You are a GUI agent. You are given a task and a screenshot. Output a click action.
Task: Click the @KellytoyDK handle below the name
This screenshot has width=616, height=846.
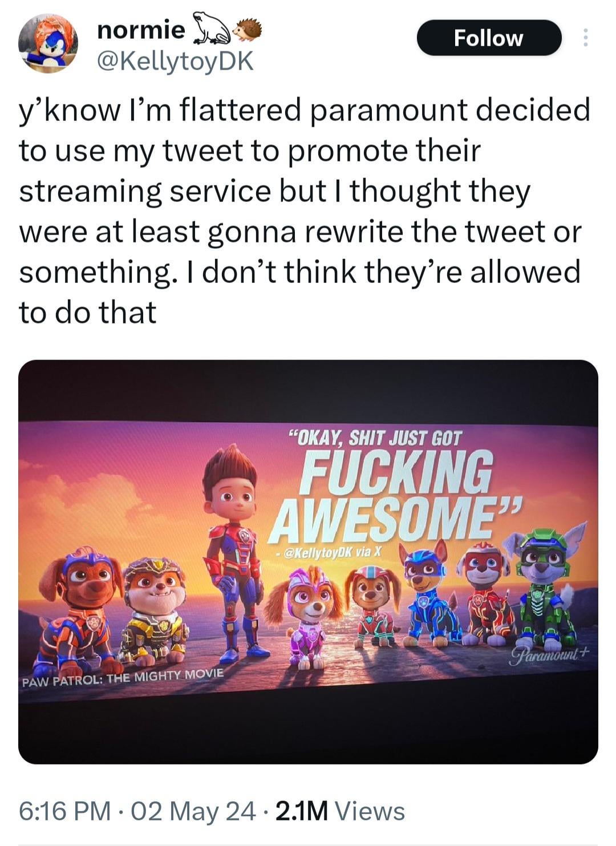tap(176, 62)
